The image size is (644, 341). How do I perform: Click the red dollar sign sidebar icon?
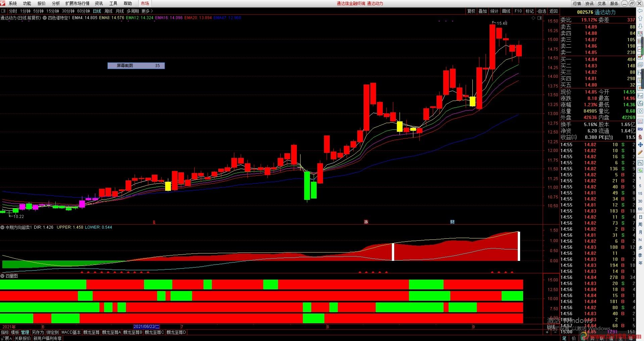point(640,137)
